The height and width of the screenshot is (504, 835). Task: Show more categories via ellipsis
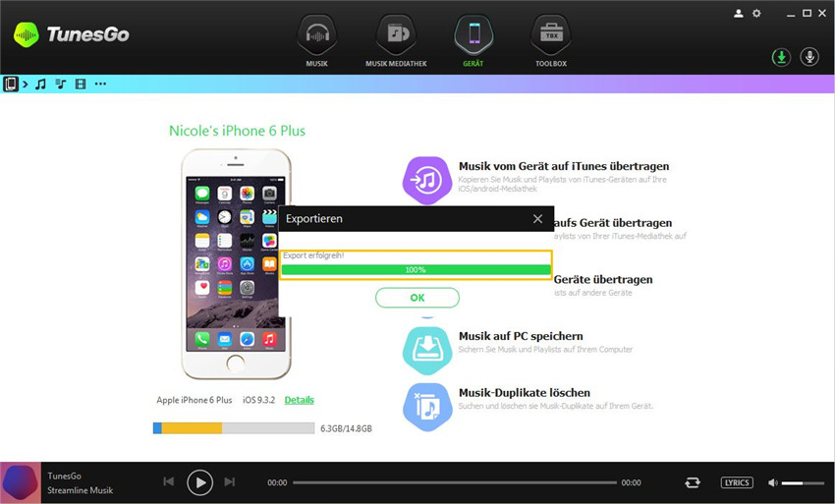[100, 84]
